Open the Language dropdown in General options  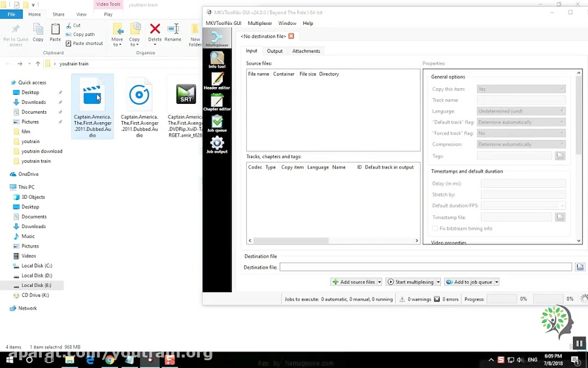coord(521,111)
